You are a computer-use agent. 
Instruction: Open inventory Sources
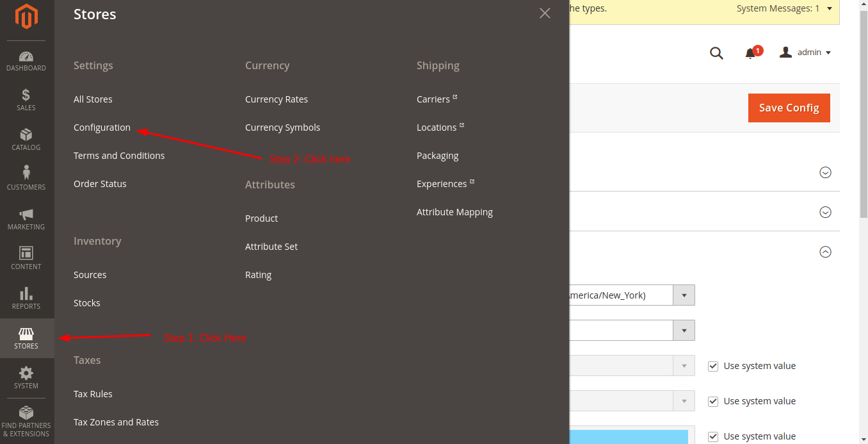[90, 275]
